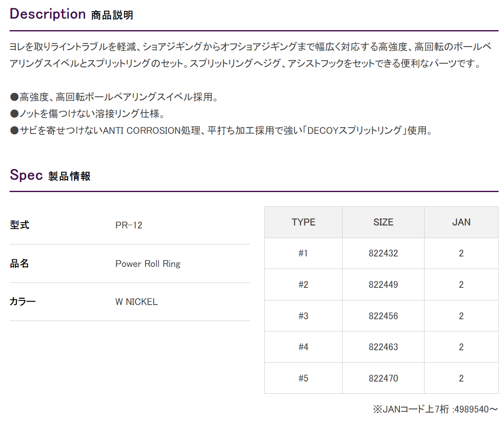504x431 pixels.
Task: Click the Description 商品説明 heading
Action: click(x=72, y=14)
